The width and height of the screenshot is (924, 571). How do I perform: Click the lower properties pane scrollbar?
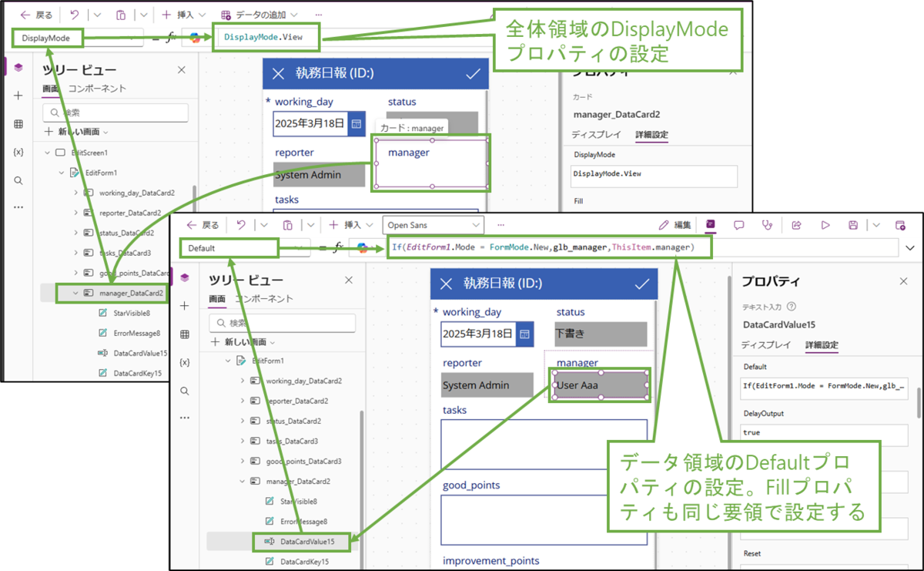click(x=917, y=405)
